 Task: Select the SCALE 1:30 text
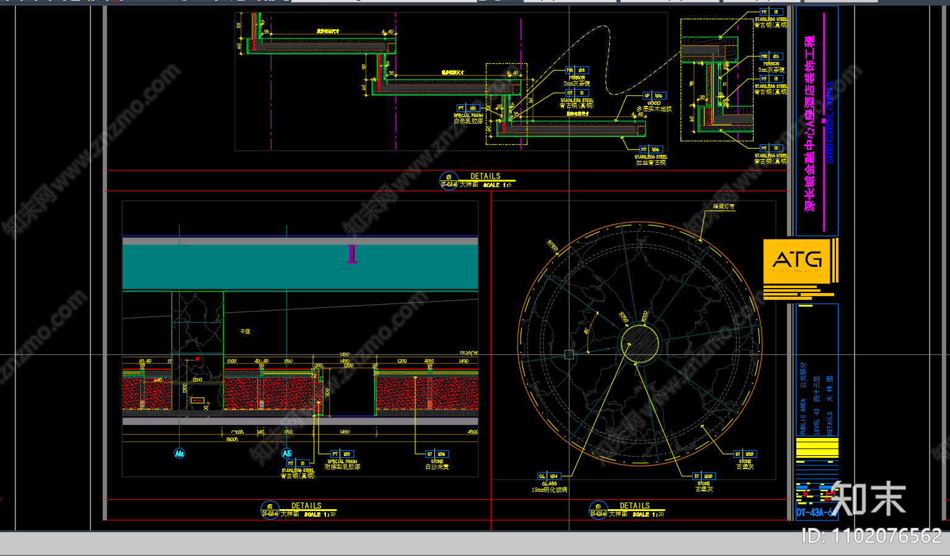pyautogui.click(x=319, y=515)
